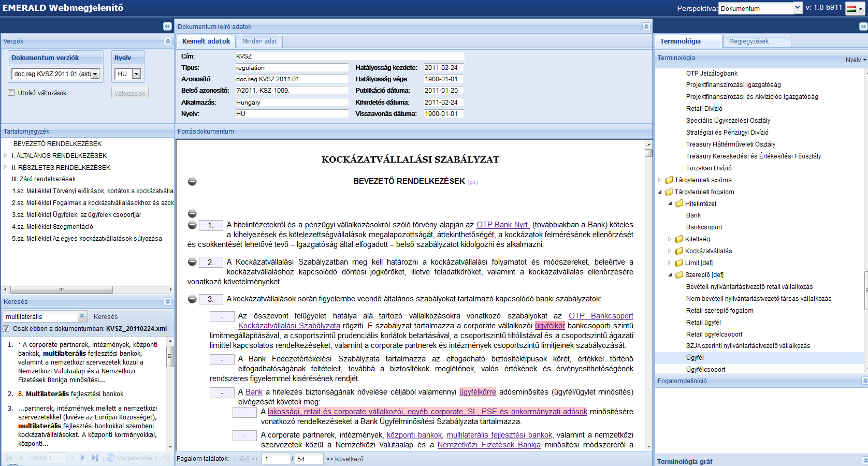
Task: Collapse paragraph 2 with its minus icon
Action: click(192, 262)
